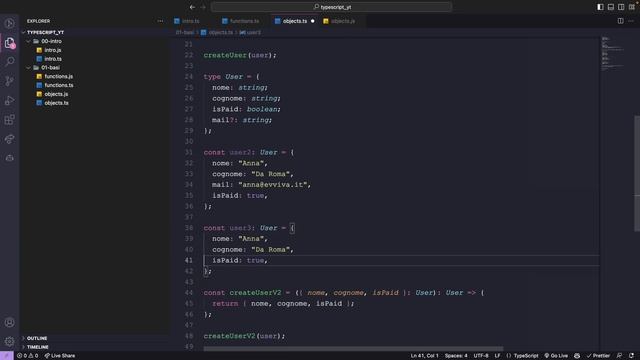Image resolution: width=640 pixels, height=360 pixels.
Task: Go forward with the navigation arrow
Action: coord(203,7)
